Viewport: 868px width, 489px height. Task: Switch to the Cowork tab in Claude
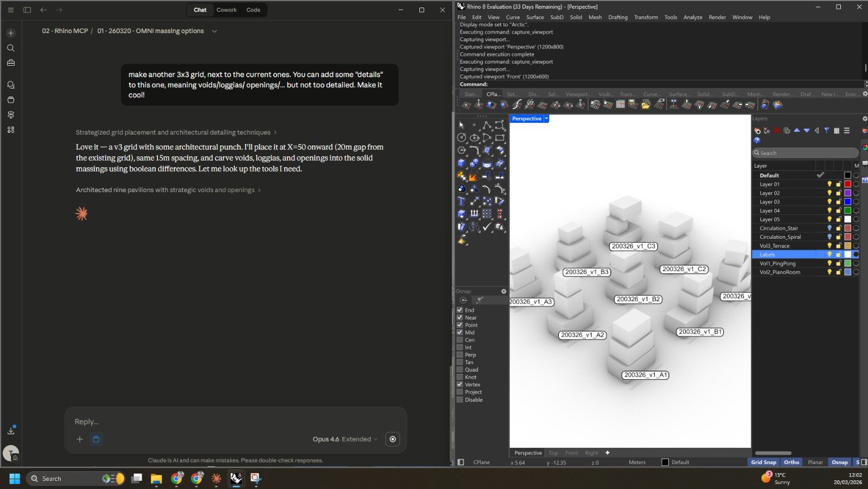point(227,9)
